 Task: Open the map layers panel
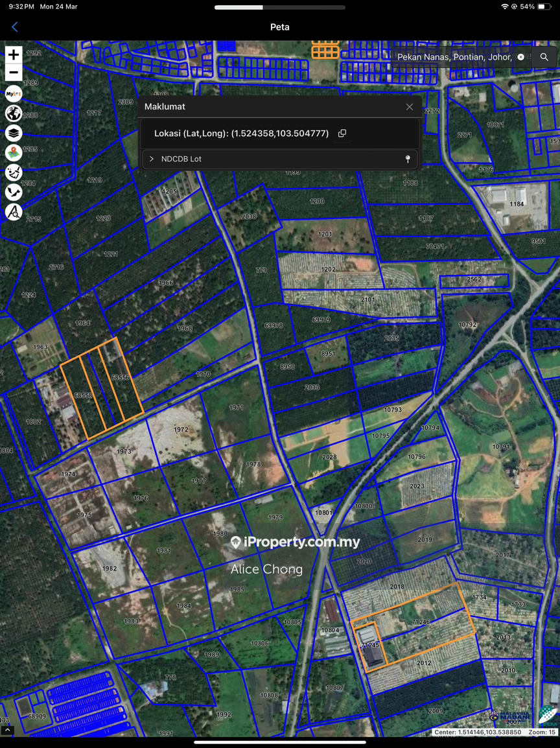pos(14,134)
